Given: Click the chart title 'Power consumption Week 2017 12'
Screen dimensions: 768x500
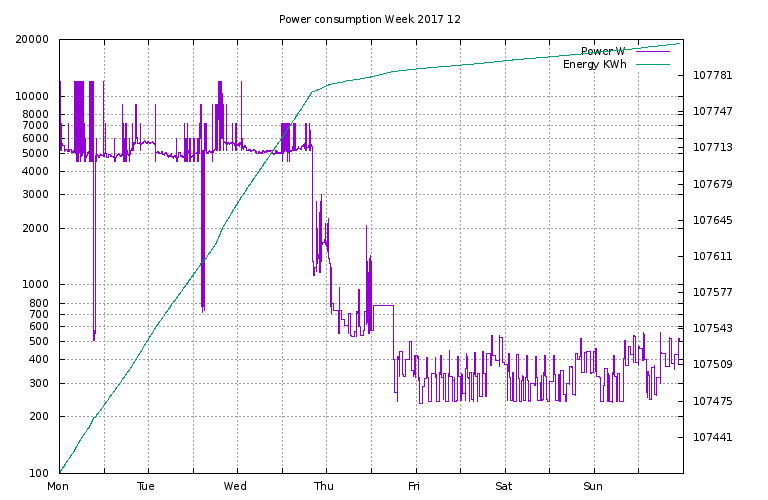Looking at the screenshot, I should pos(370,19).
